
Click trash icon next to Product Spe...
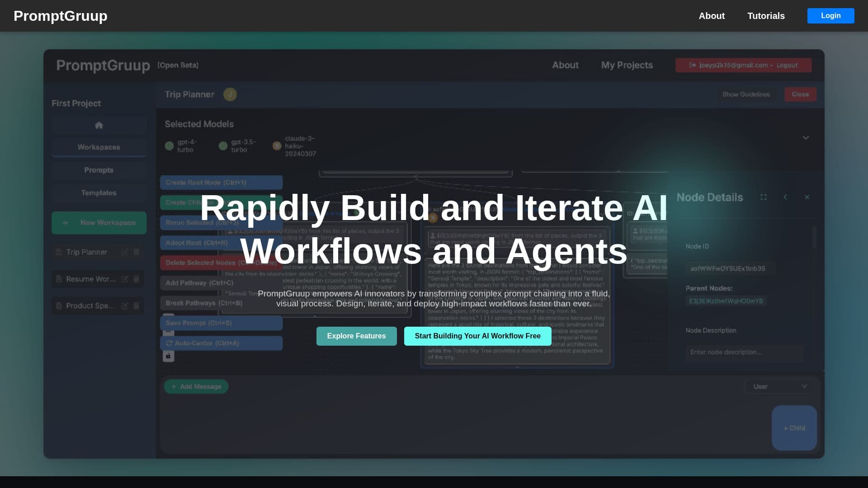(136, 306)
